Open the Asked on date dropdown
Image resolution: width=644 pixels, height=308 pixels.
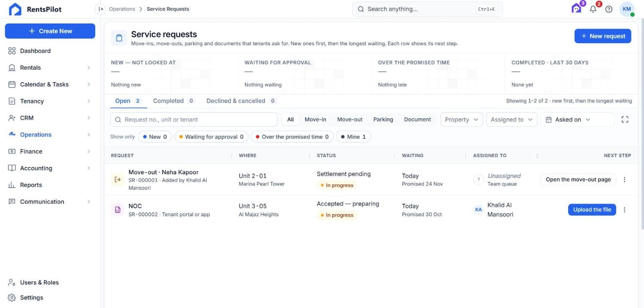(x=577, y=119)
